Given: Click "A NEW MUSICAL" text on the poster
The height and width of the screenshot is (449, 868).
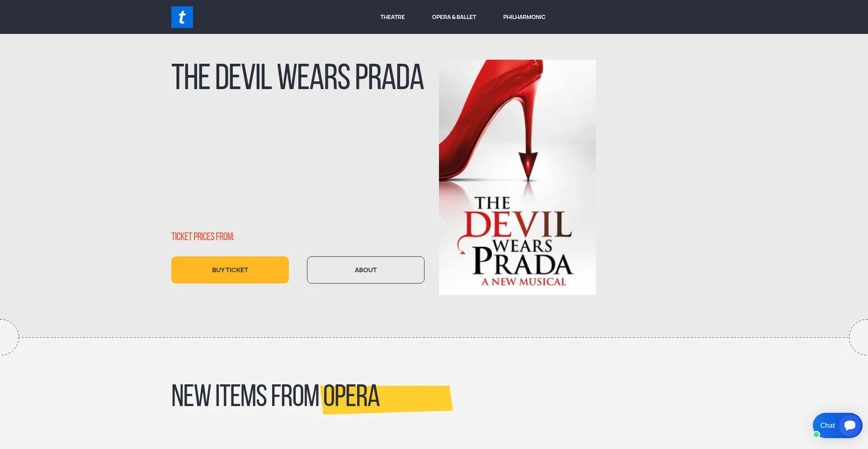Looking at the screenshot, I should click(x=524, y=282).
